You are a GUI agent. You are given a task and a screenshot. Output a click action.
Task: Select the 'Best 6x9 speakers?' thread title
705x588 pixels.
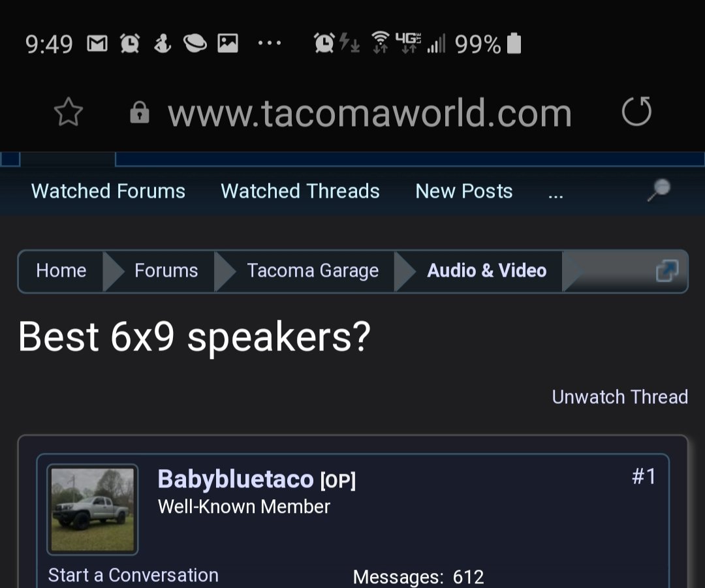(x=195, y=337)
